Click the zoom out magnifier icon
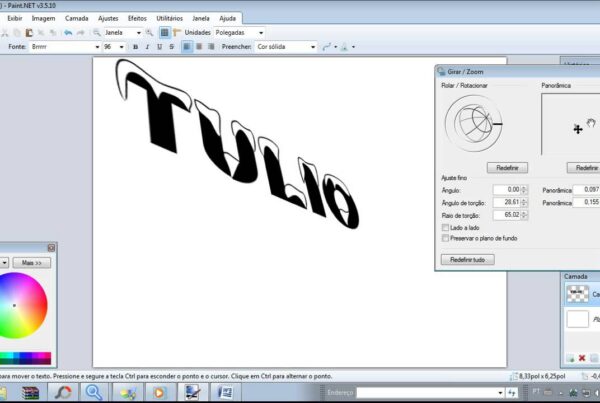The width and height of the screenshot is (600, 403). click(96, 32)
